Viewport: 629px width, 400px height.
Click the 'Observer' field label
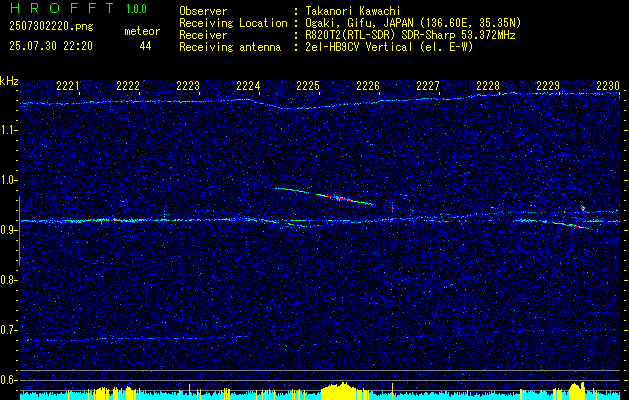[203, 11]
